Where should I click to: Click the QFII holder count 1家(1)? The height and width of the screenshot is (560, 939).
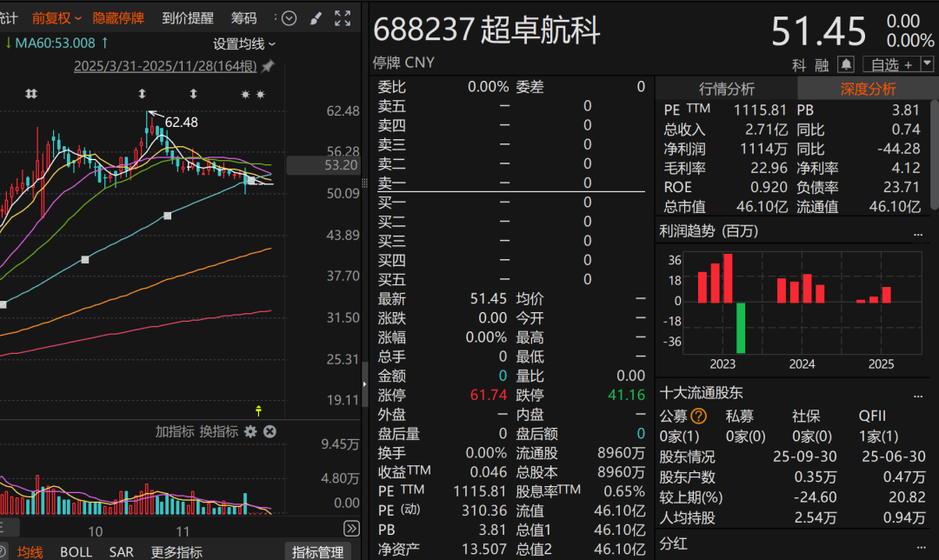[x=878, y=437]
